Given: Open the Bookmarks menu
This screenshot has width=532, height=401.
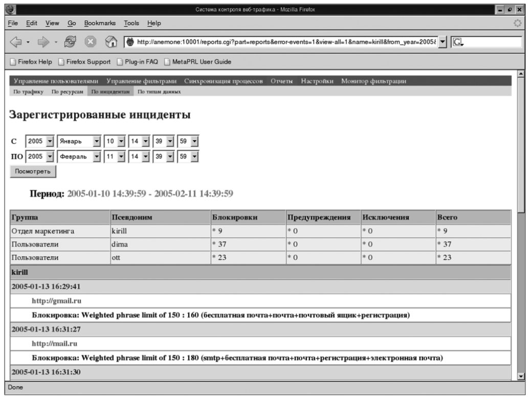Looking at the screenshot, I should pyautogui.click(x=100, y=23).
